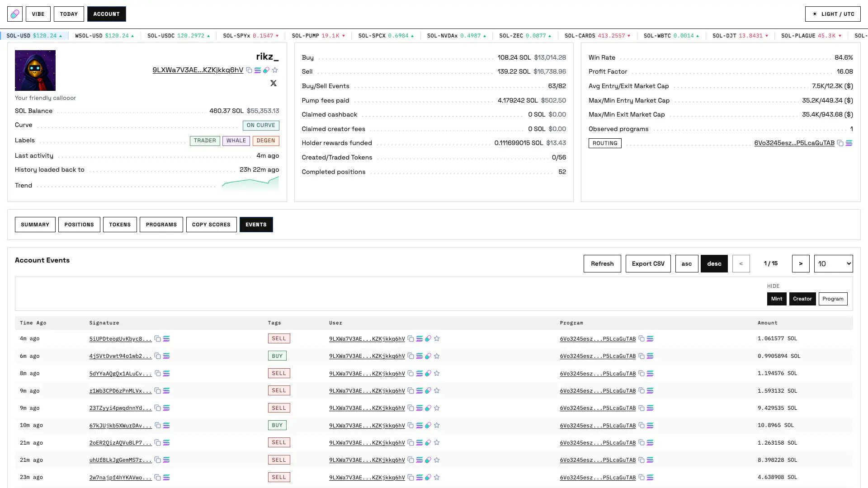Open the explorer icon for signature 4jSVtDvwt94o1wb2
The width and height of the screenshot is (868, 488).
166,356
